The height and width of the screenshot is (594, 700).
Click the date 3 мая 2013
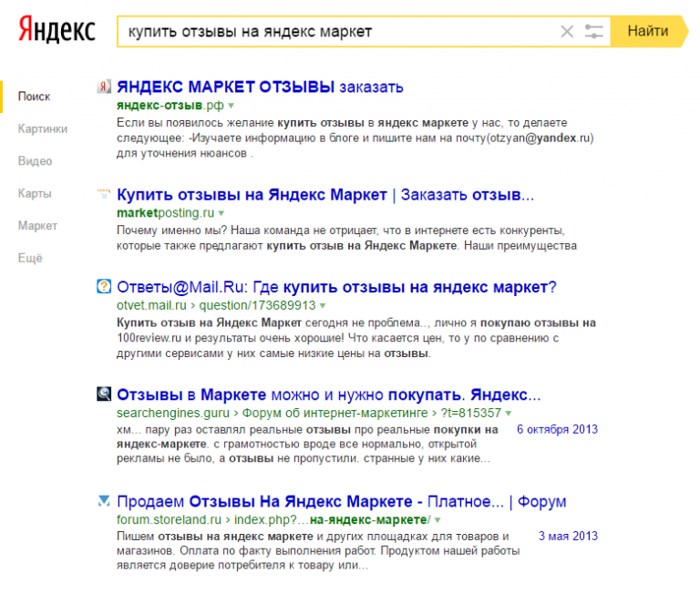(x=568, y=536)
